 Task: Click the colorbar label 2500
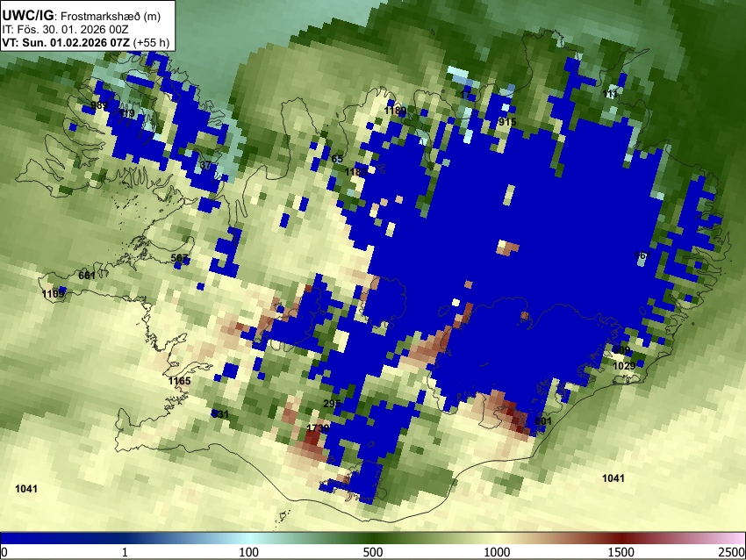point(732,552)
